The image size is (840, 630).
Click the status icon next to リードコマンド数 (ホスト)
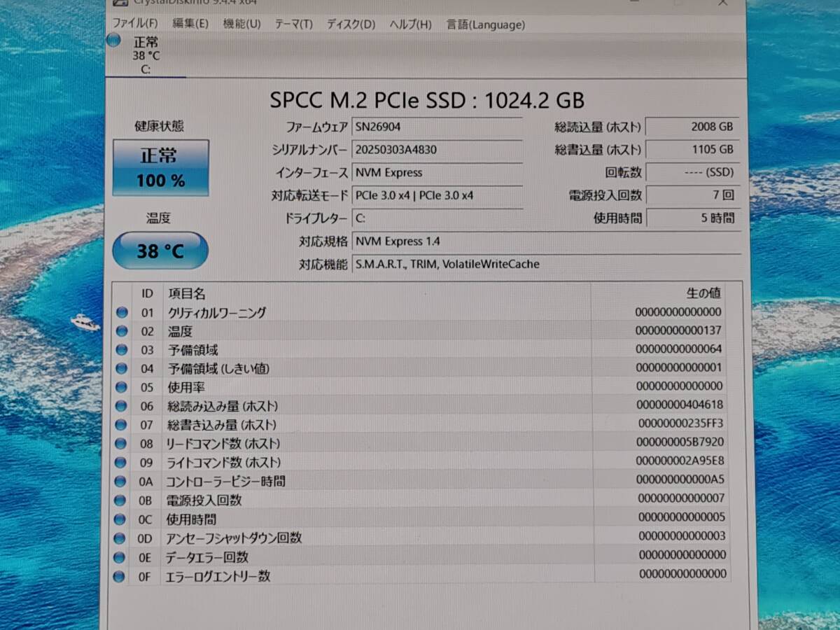pyautogui.click(x=121, y=443)
